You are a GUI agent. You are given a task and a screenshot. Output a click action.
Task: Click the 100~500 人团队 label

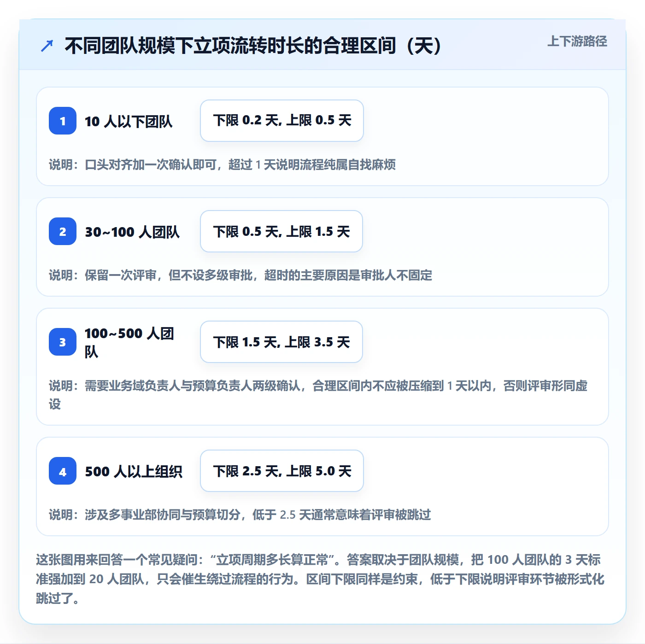point(129,342)
